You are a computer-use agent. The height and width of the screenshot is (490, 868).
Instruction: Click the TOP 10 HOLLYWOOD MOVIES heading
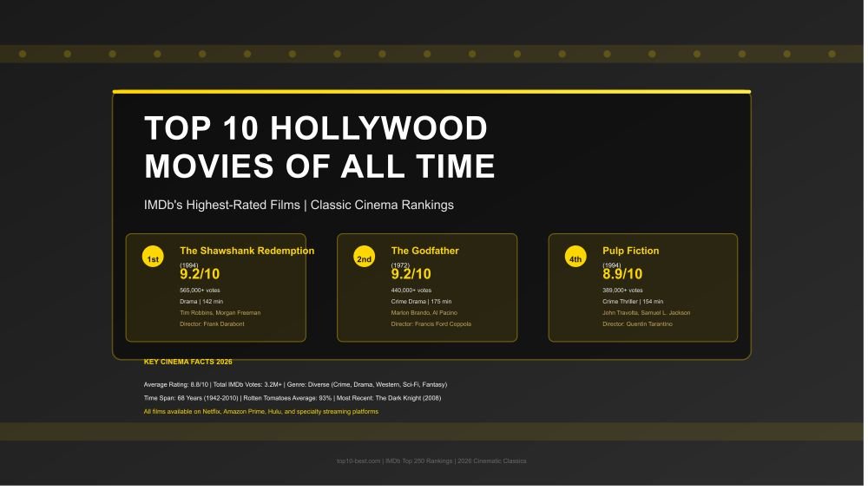tap(320, 147)
